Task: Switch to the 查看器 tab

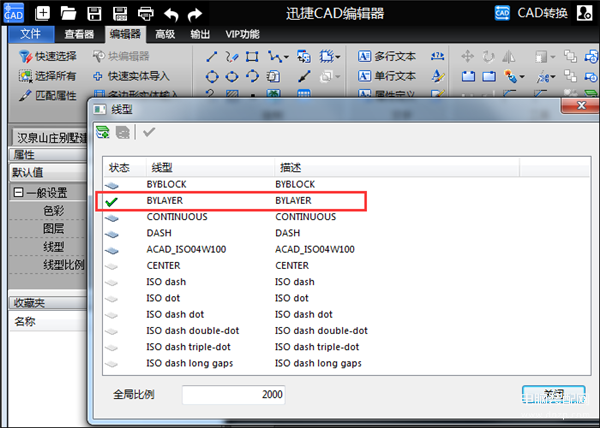Action: [79, 34]
